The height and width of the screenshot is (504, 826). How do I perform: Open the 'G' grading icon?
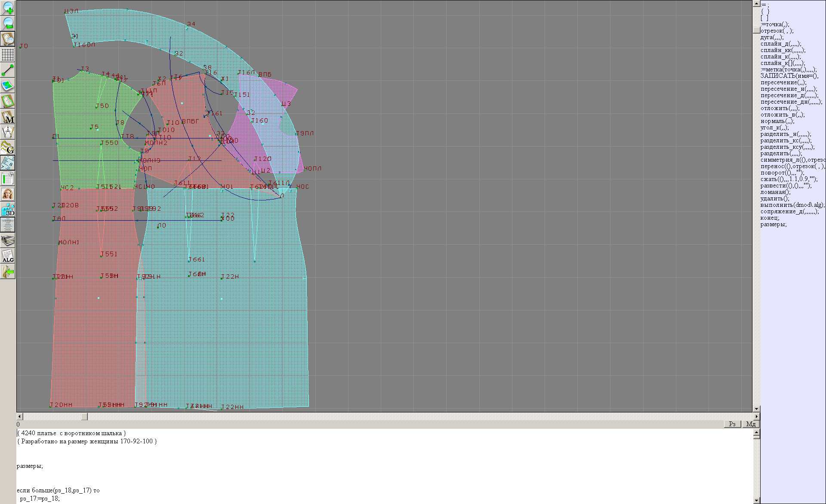tap(8, 148)
